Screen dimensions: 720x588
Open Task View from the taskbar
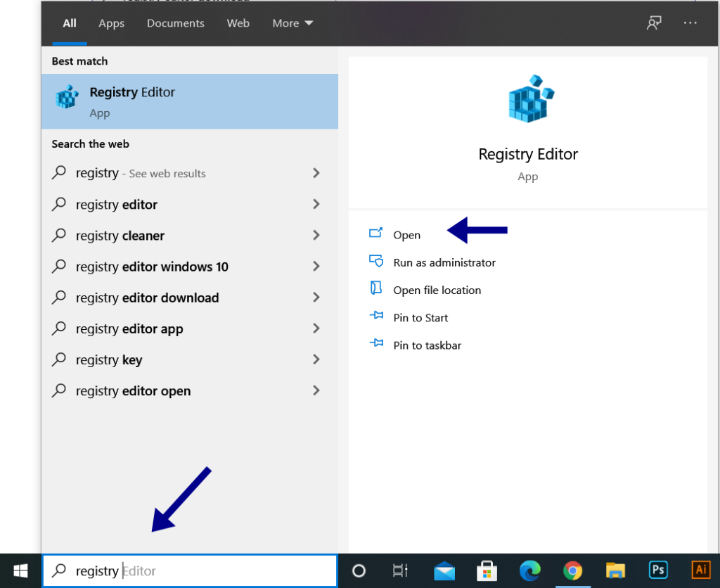click(x=400, y=570)
